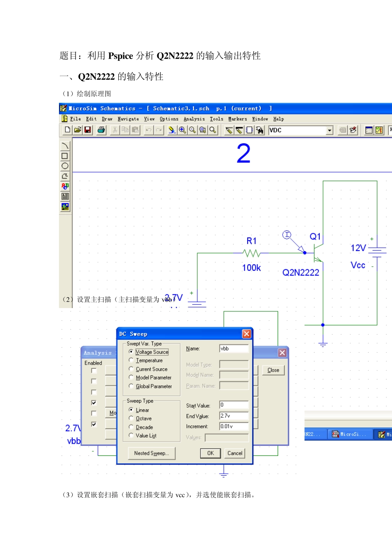The image size is (392, 555).
Task: Open the Tools menu
Action: click(x=217, y=119)
